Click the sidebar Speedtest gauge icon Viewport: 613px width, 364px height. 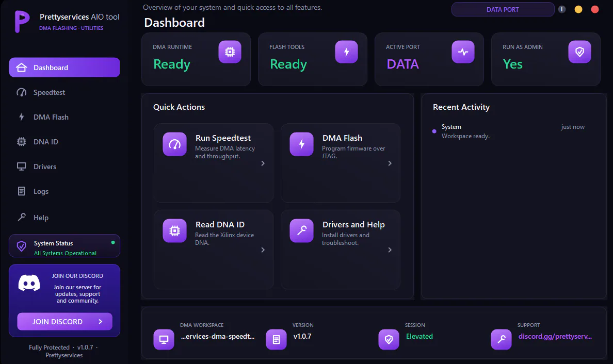click(22, 93)
